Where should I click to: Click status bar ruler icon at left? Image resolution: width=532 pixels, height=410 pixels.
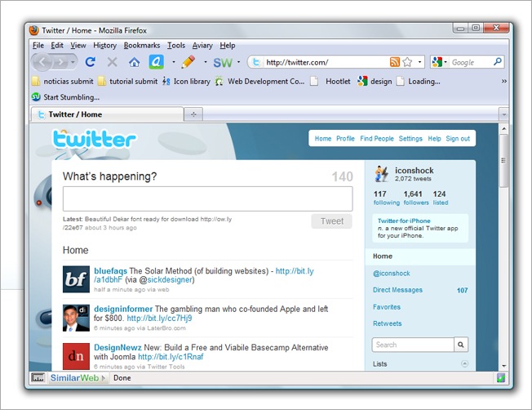point(38,377)
